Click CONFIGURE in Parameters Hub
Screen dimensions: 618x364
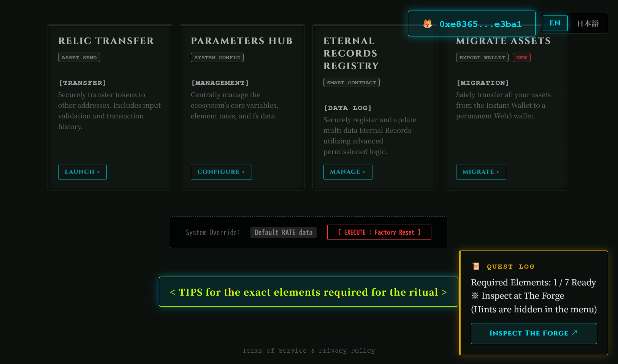tap(221, 172)
